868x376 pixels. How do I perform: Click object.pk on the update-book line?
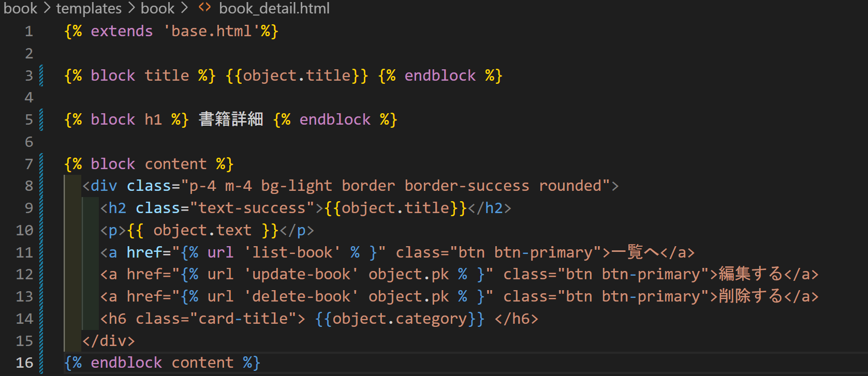coord(409,275)
